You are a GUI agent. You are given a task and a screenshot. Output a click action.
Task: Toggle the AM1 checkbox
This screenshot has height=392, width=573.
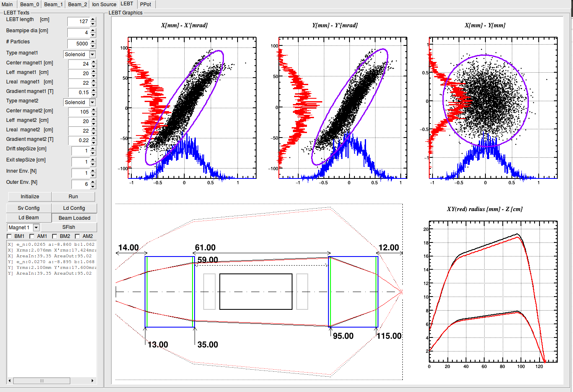tap(32, 236)
